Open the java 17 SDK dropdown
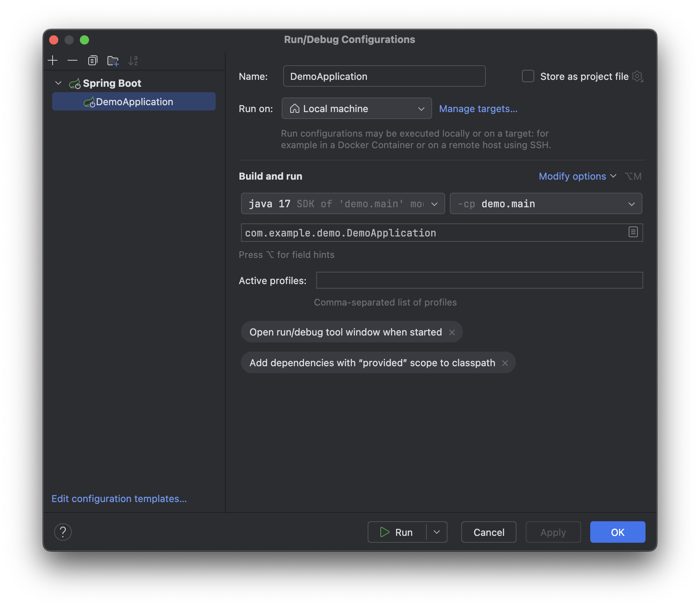 coord(343,203)
